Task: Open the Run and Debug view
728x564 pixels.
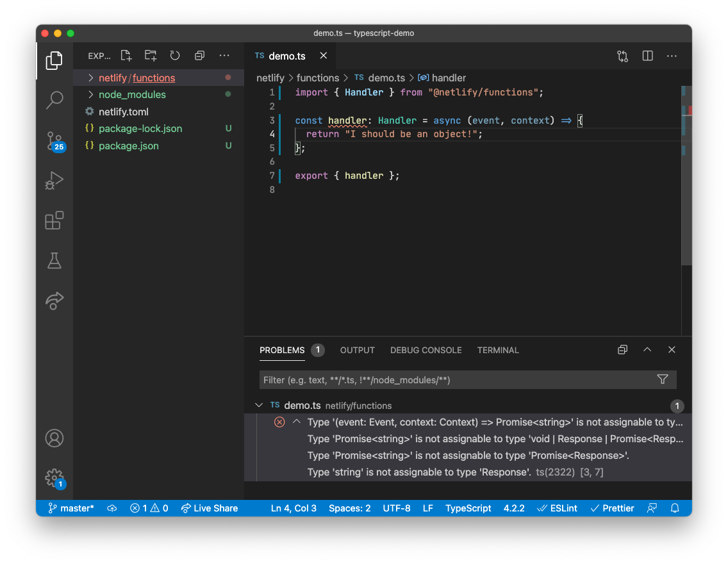Action: pos(54,180)
